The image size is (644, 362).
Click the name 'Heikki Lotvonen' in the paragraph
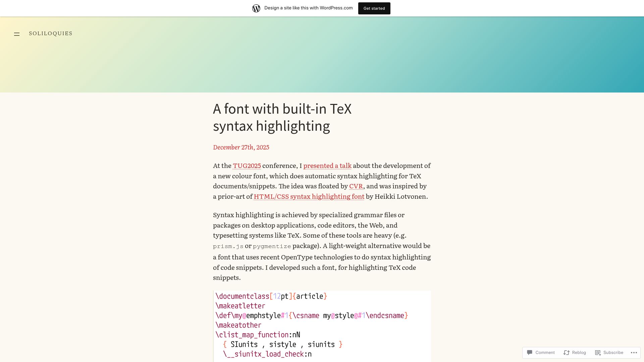coord(400,196)
